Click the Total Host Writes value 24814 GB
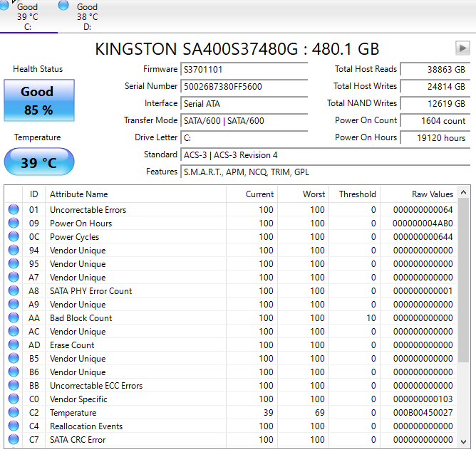476x452 pixels. (x=435, y=87)
